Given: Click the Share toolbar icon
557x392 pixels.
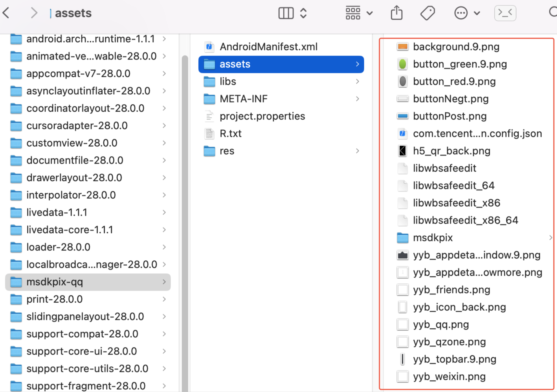Looking at the screenshot, I should (396, 13).
